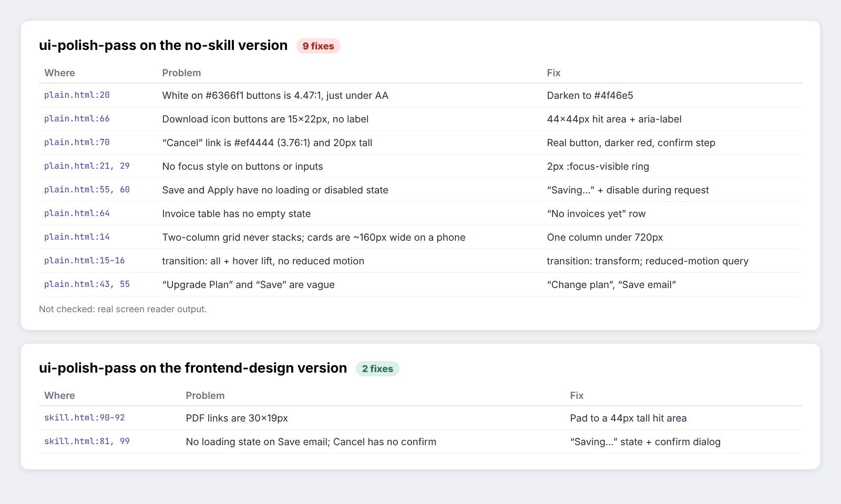The height and width of the screenshot is (504, 841).
Task: Click 'Invoice table has no empty state'
Action: tap(236, 214)
